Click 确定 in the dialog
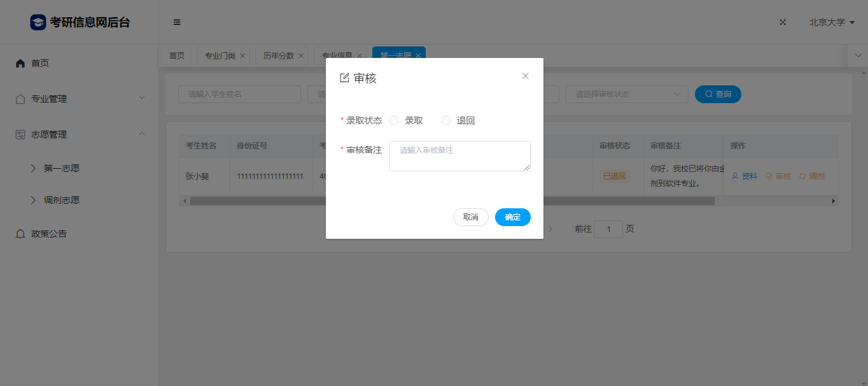Image resolution: width=868 pixels, height=386 pixels. click(513, 217)
